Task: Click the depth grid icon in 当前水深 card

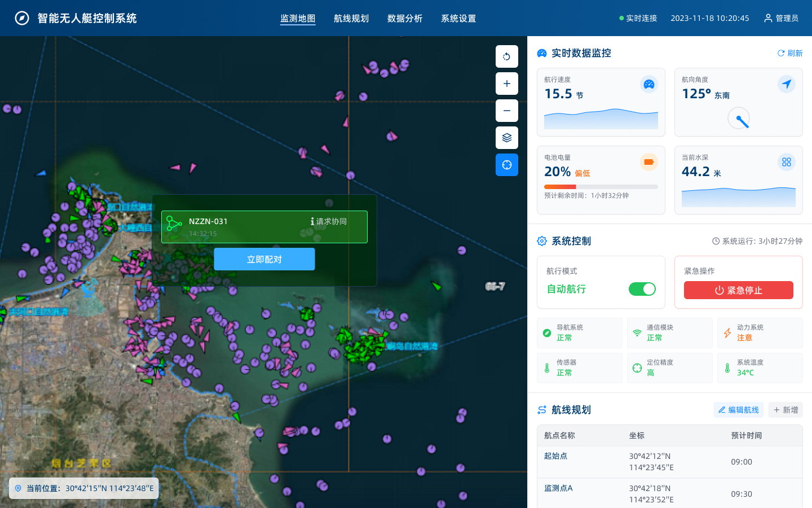Action: click(x=786, y=162)
